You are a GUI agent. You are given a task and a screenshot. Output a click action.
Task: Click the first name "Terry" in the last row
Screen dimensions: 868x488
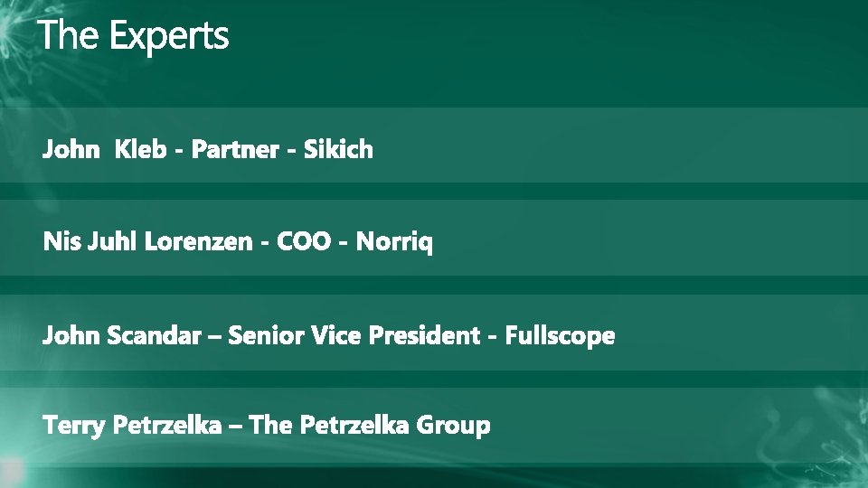(x=74, y=426)
